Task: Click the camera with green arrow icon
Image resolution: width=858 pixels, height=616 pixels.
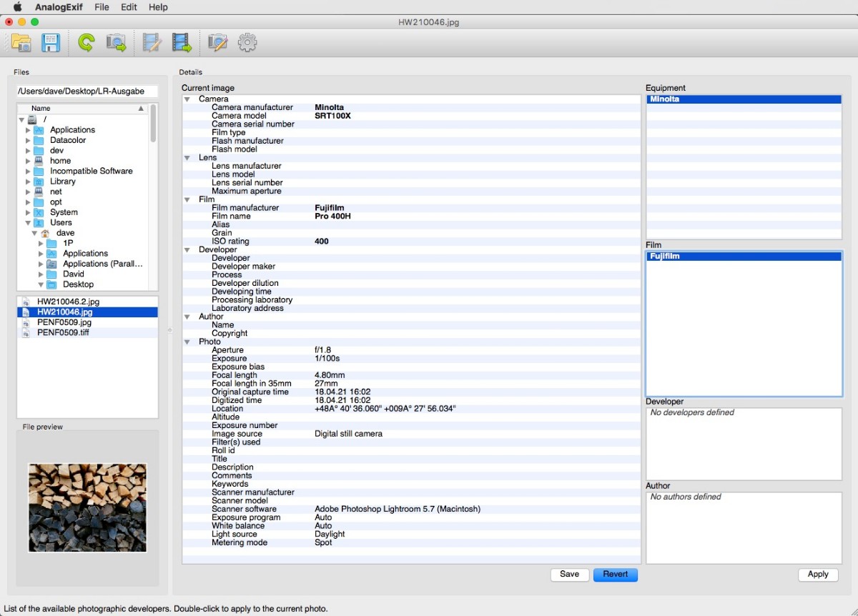Action: point(116,43)
